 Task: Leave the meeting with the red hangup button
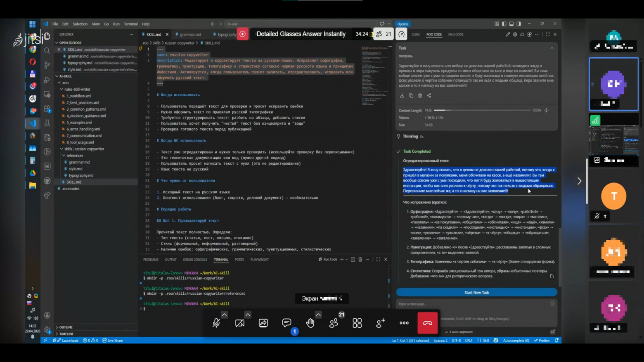(x=428, y=323)
